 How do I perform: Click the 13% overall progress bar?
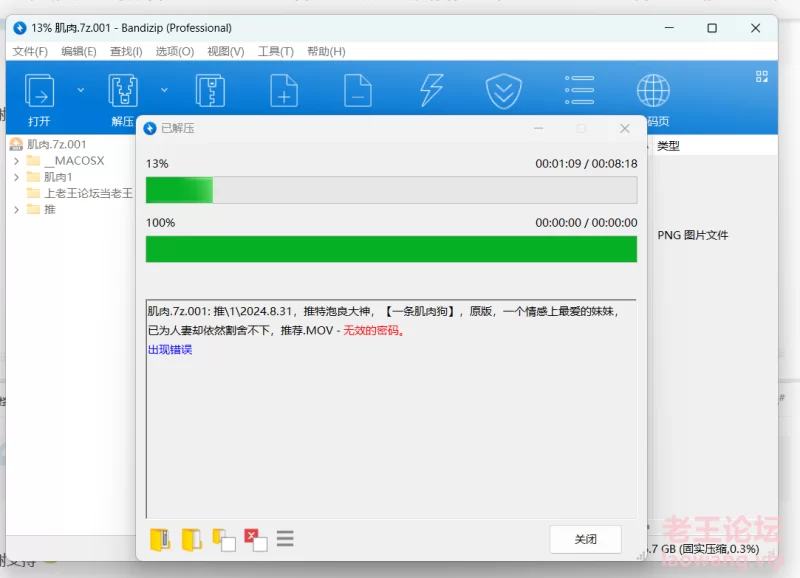pos(391,190)
